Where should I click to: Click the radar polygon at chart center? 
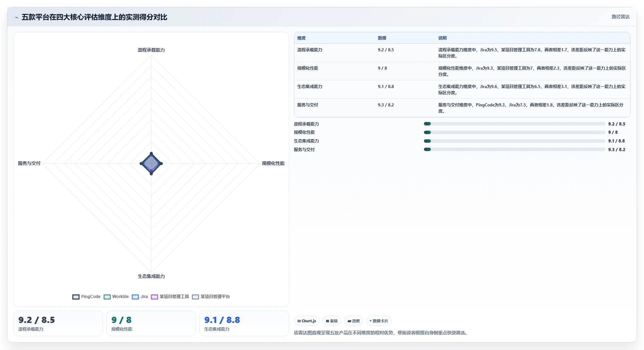(x=151, y=164)
